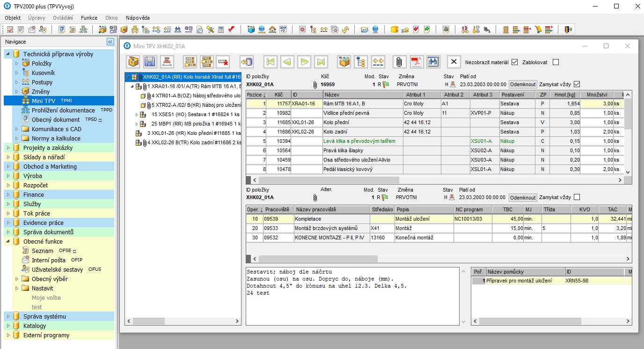
Task: Click the yellow question mark box icon
Action: point(395,30)
